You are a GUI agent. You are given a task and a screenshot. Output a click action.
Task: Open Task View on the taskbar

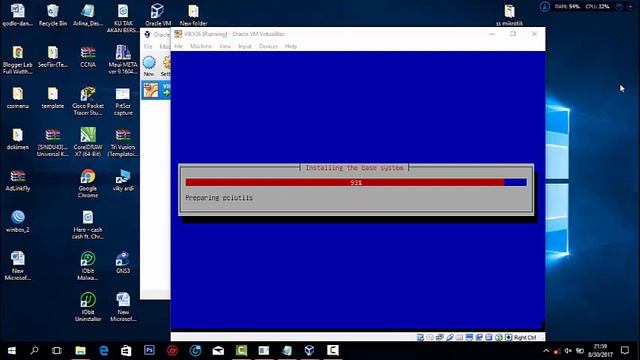(x=57, y=351)
